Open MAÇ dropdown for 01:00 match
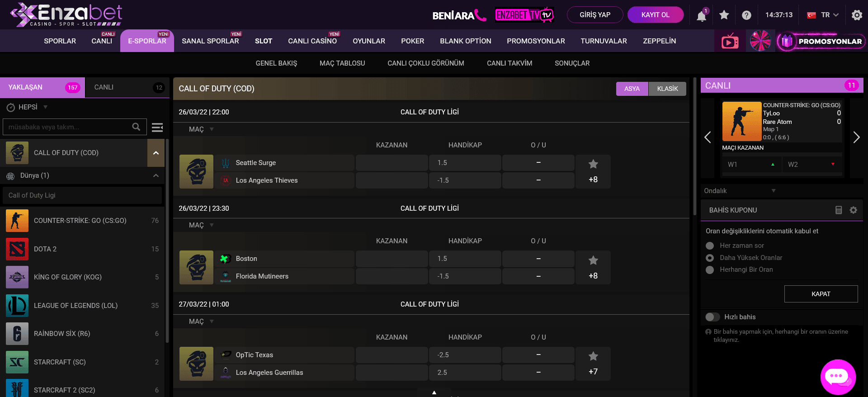 [x=201, y=321]
